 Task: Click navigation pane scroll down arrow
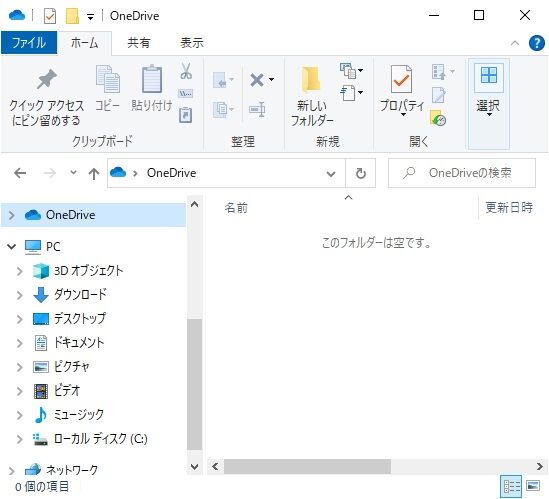[194, 467]
